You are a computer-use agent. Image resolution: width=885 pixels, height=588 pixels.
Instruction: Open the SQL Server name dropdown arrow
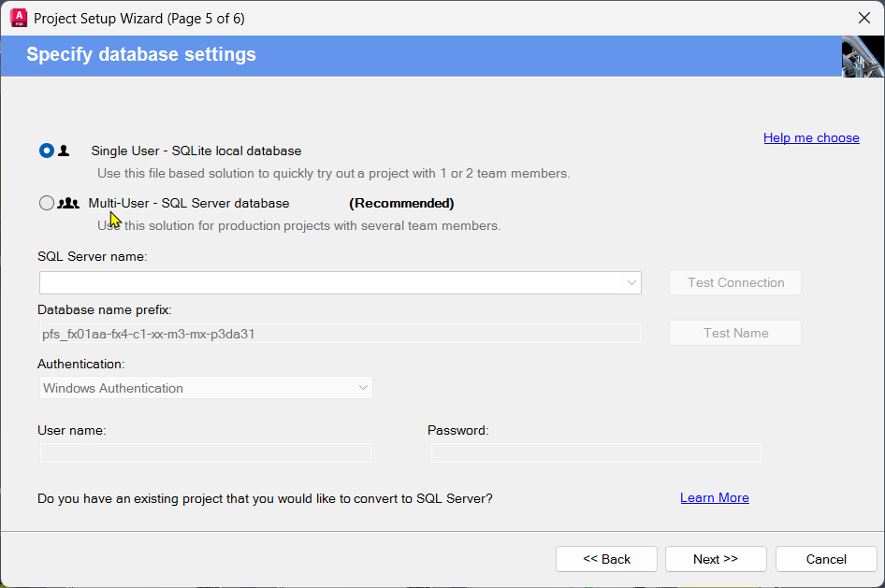click(x=631, y=282)
